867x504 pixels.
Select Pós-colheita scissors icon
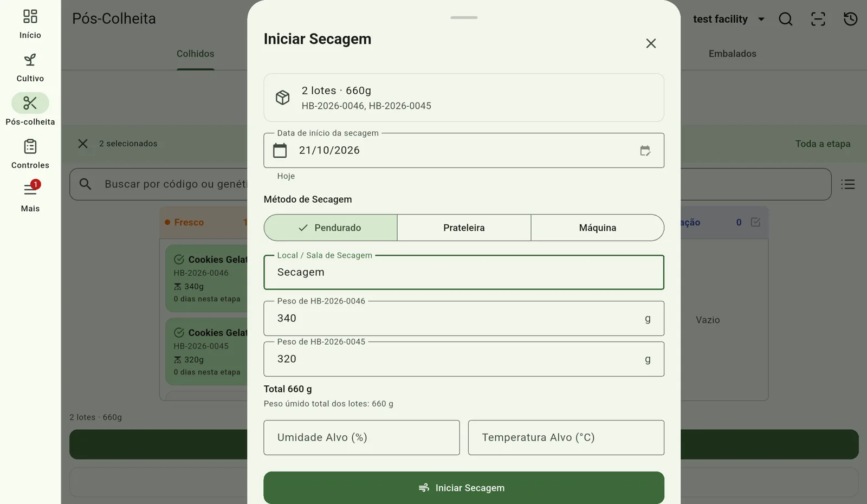click(x=30, y=103)
